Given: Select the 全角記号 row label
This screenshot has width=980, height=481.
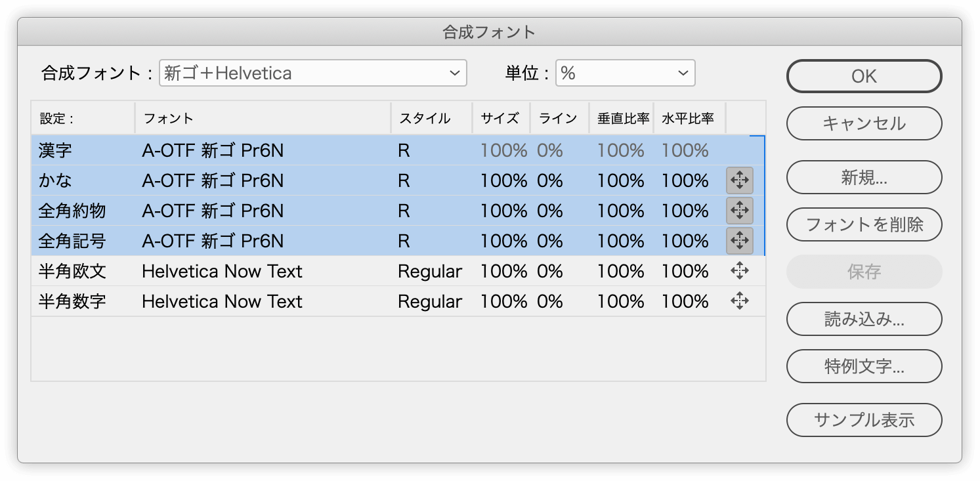Looking at the screenshot, I should click(72, 241).
